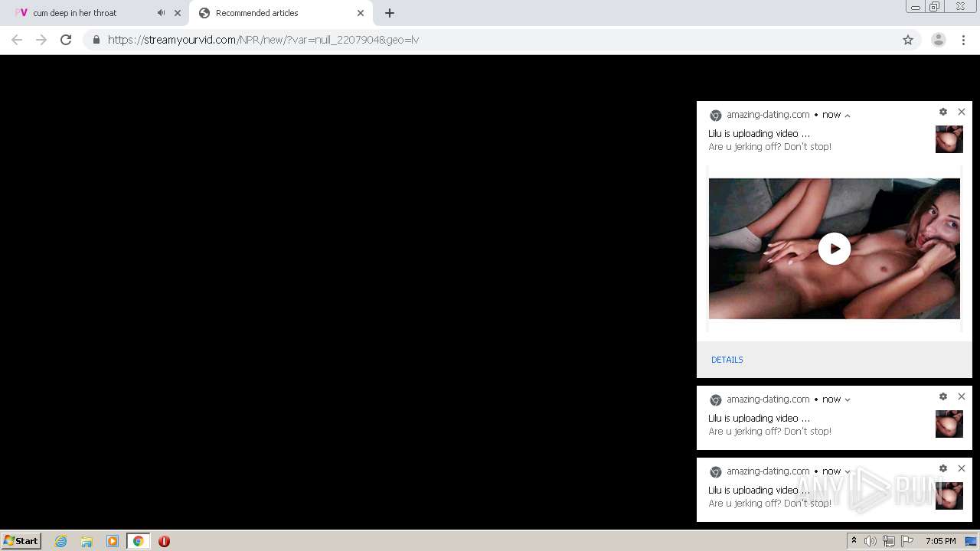Click the browser Back arrow
This screenshot has width=980, height=551.
click(x=17, y=40)
